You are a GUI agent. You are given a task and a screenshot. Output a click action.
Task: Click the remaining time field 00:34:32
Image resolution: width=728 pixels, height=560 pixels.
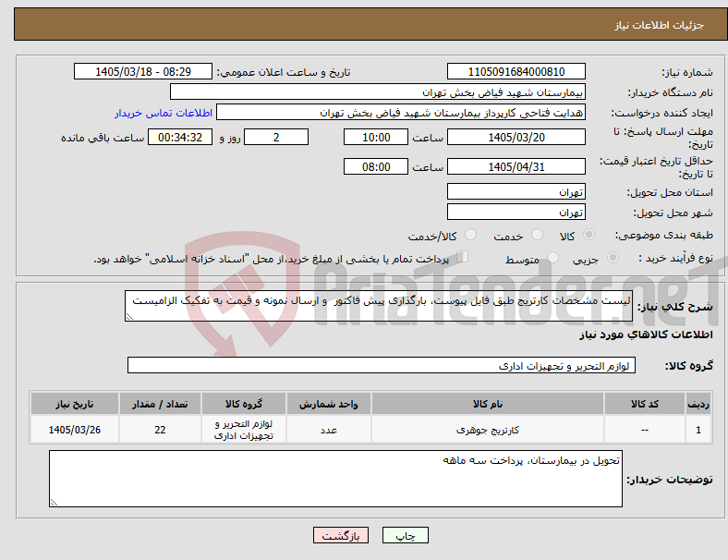pos(180,137)
